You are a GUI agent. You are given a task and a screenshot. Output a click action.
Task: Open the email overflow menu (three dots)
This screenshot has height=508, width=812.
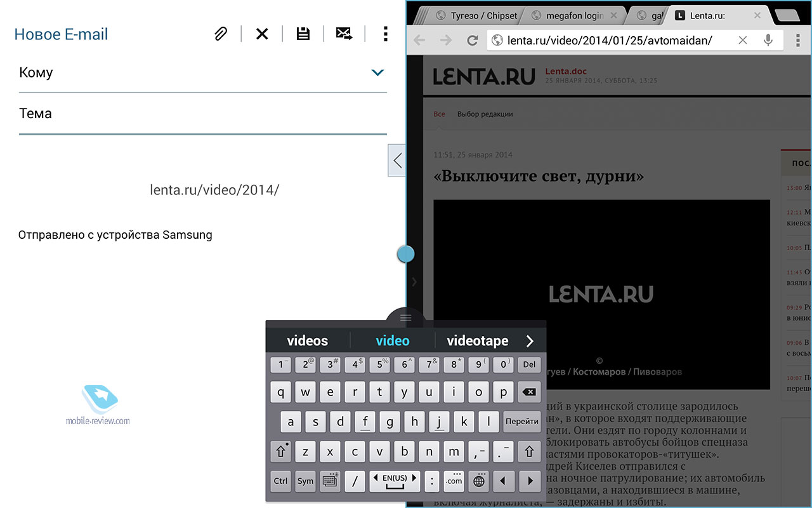385,34
